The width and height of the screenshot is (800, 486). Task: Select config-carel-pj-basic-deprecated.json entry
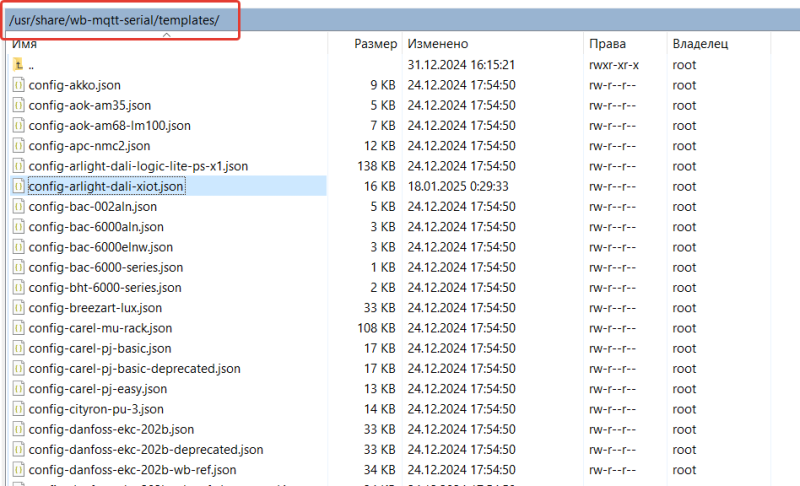135,369
